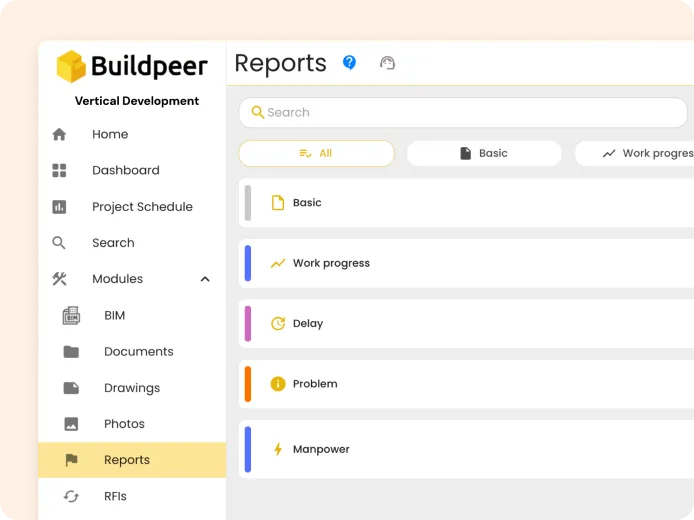Screen dimensions: 694x520
Task: Click the Delay clock icon
Action: point(278,324)
